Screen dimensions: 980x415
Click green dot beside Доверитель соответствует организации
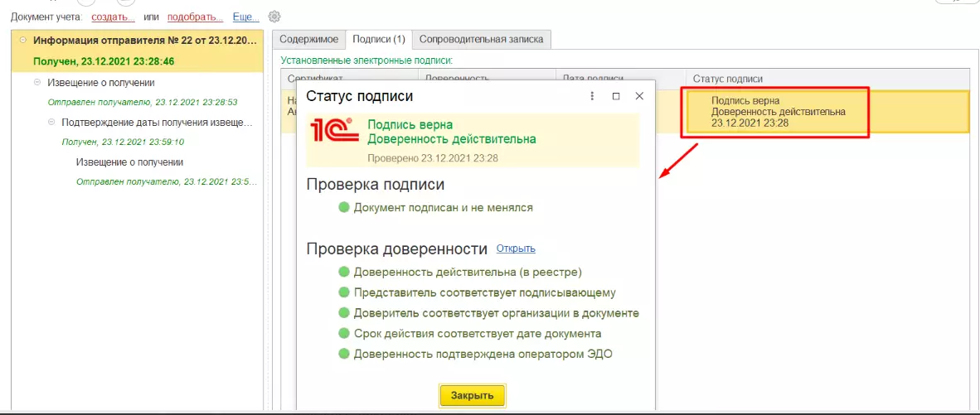343,312
